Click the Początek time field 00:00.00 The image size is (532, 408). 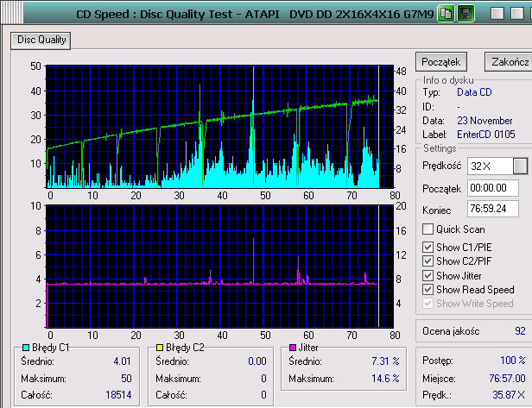pos(493,188)
